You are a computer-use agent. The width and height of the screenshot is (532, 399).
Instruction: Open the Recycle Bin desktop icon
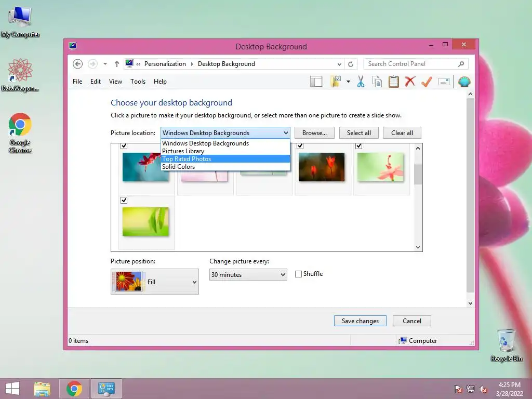(506, 345)
